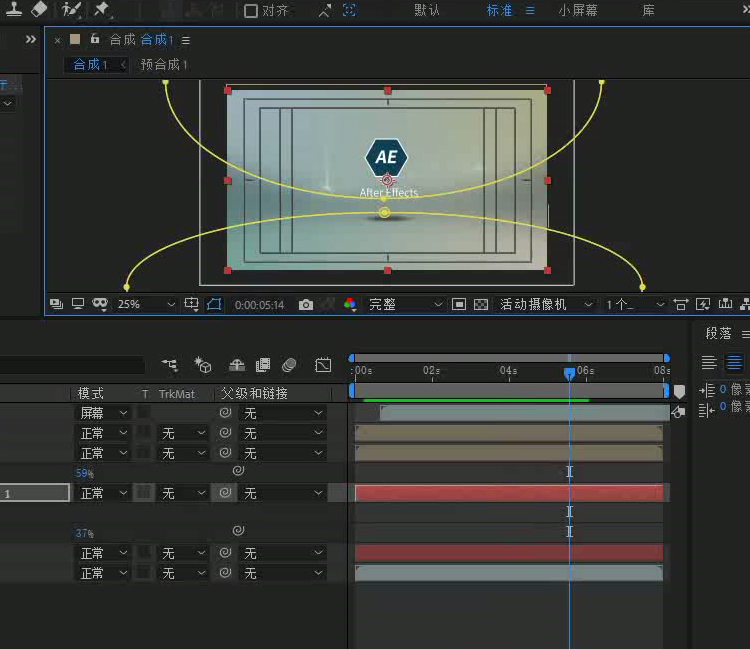This screenshot has width=750, height=649.
Task: Click the expression pick whip beside 37%
Action: click(238, 531)
